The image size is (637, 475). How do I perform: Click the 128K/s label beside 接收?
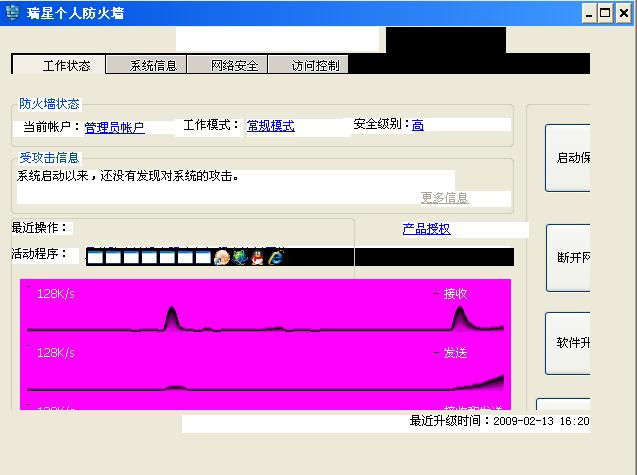pos(56,293)
